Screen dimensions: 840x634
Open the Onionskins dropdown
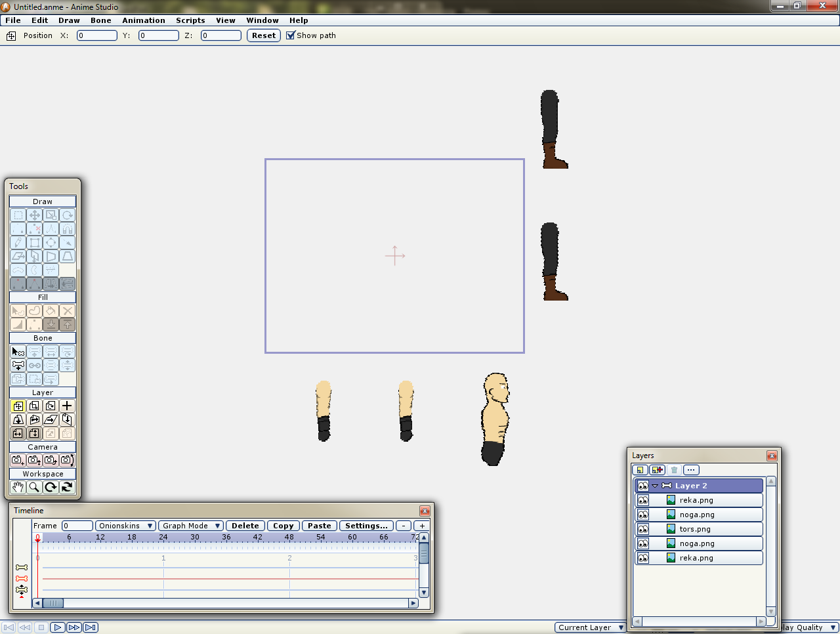tap(125, 526)
